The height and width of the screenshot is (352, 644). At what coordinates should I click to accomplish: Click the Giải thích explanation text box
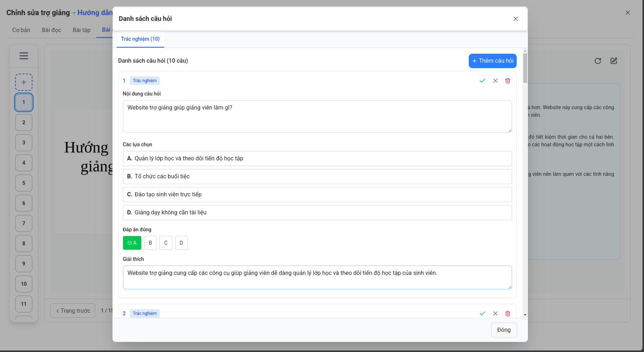coord(317,277)
